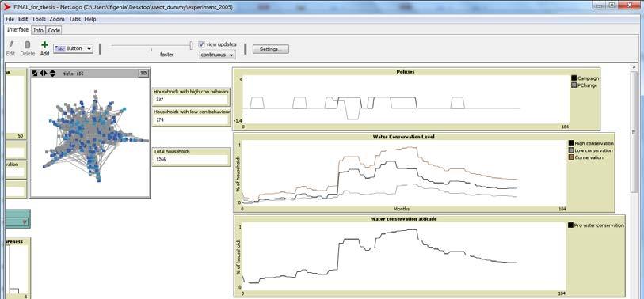Click the Total households monitor field
Viewport: 644px width, 299px height.
[x=191, y=160]
